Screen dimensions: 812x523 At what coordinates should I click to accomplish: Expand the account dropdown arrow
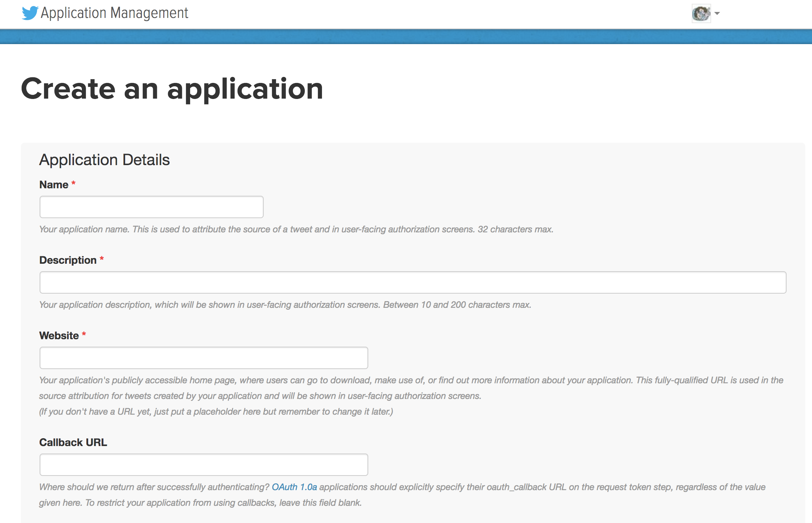pos(717,13)
